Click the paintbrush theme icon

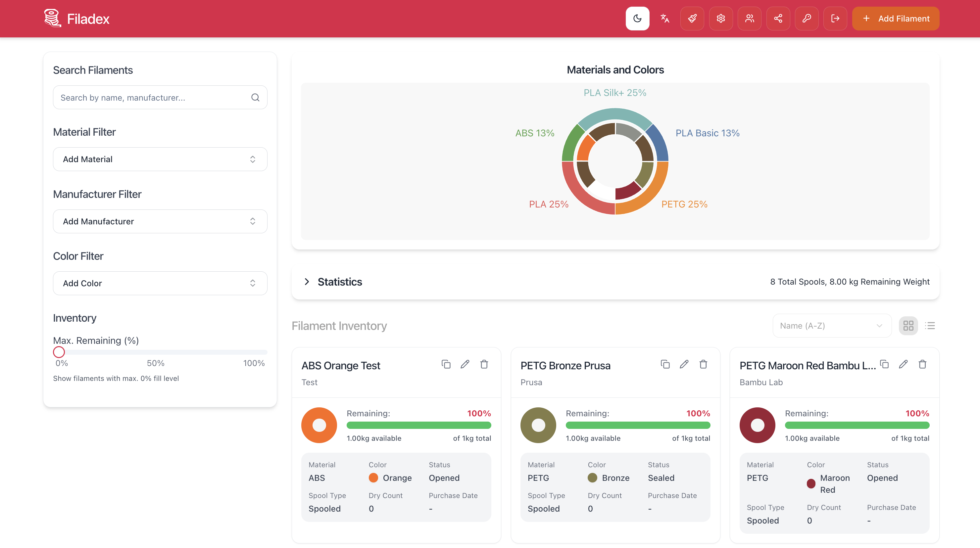click(x=692, y=18)
